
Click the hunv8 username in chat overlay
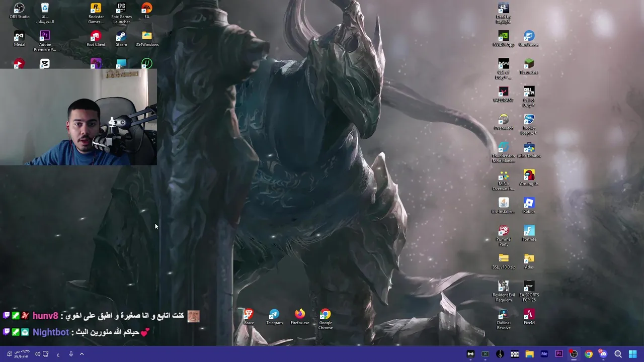pos(45,316)
